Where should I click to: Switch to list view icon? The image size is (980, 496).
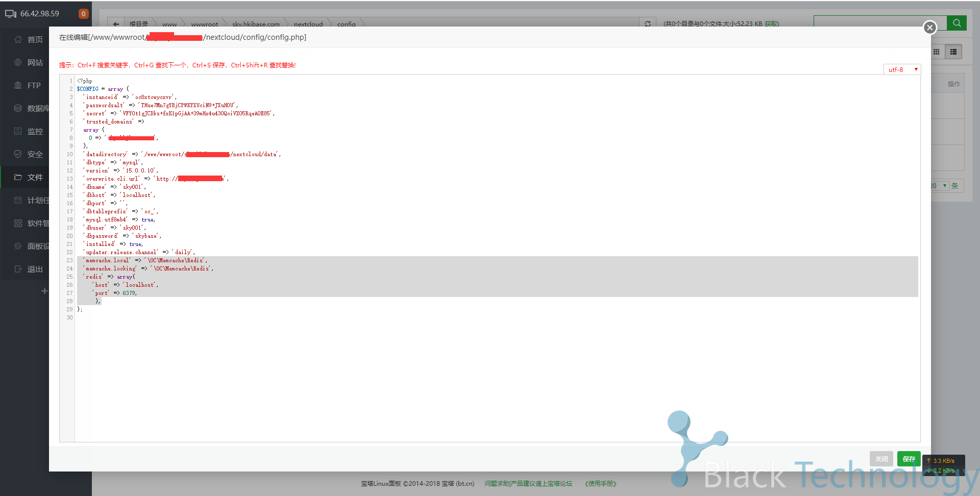(953, 52)
